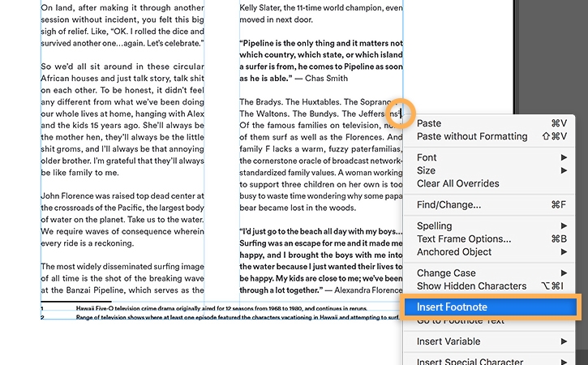588x365 pixels.
Task: Click paragraph starting 'John Florence was raised'
Action: [x=122, y=220]
